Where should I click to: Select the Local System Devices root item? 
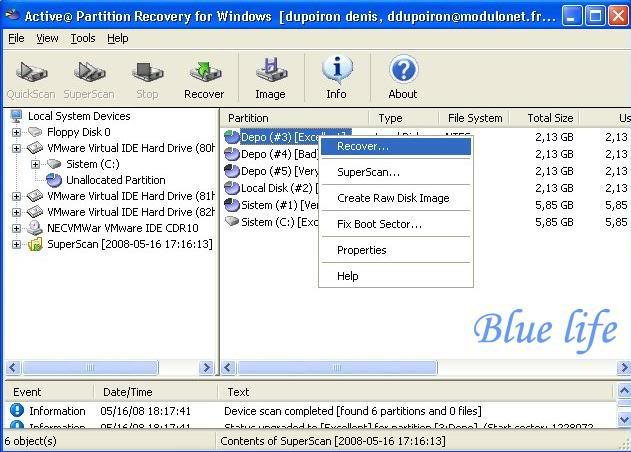[x=79, y=116]
